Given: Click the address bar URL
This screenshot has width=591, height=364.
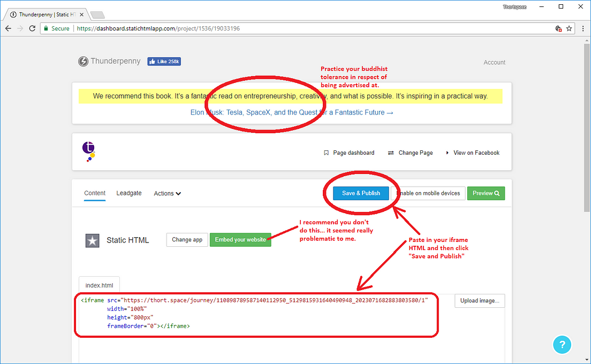Looking at the screenshot, I should [x=158, y=28].
